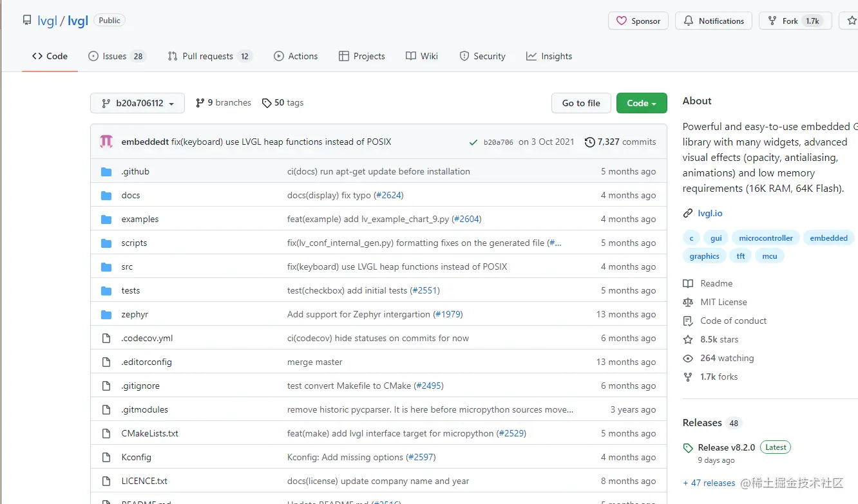Viewport: 858px width, 504px height.
Task: Click the embeddedt author name
Action: click(x=145, y=142)
